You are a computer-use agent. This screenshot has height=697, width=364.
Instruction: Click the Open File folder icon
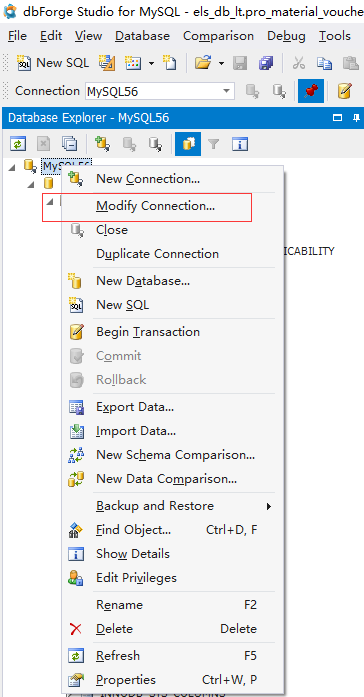pyautogui.click(x=203, y=63)
